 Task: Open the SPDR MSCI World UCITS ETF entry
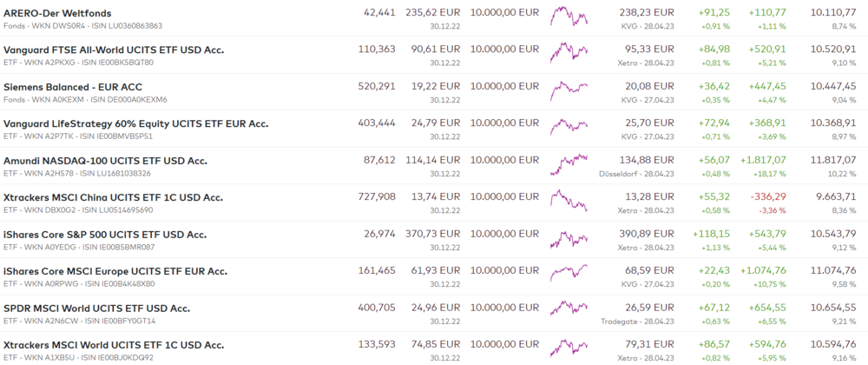pos(96,309)
